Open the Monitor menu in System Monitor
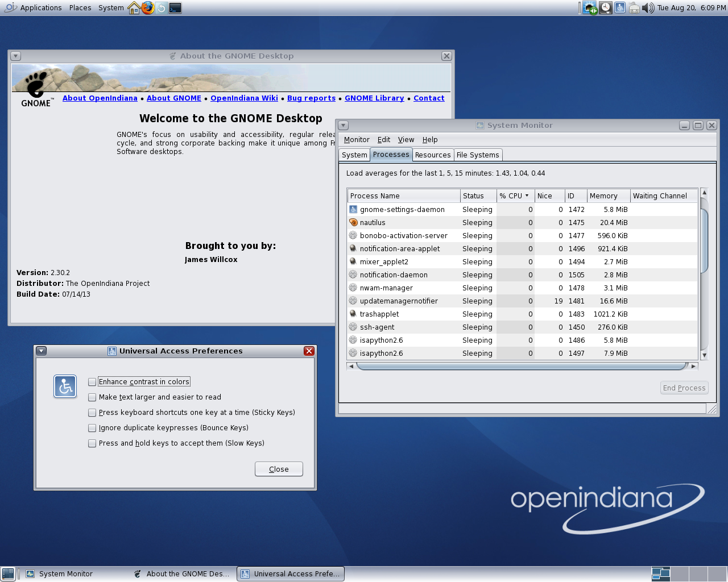 (x=357, y=140)
